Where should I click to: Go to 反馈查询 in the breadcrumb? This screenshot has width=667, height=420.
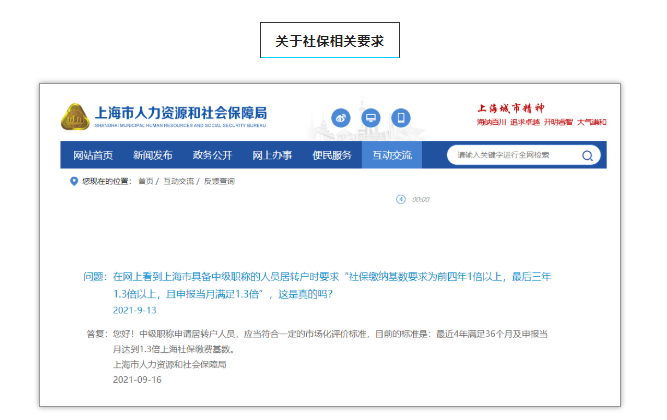(x=219, y=181)
